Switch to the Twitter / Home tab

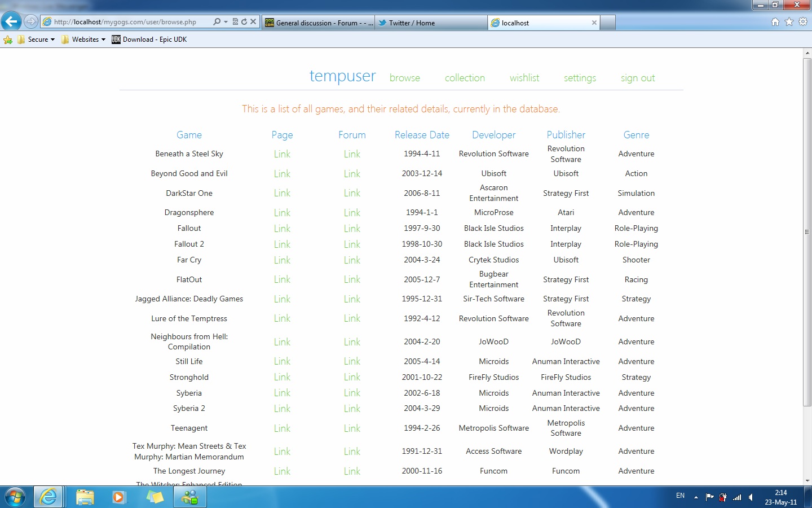click(x=431, y=23)
